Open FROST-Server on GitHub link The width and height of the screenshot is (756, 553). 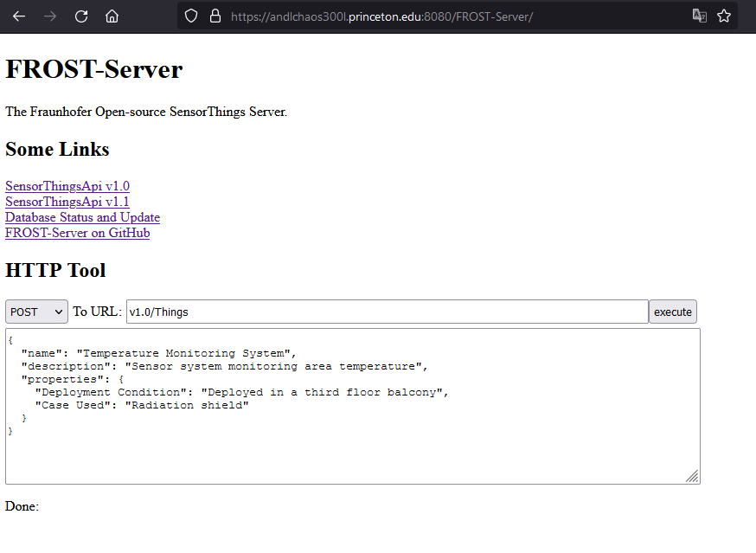point(77,233)
